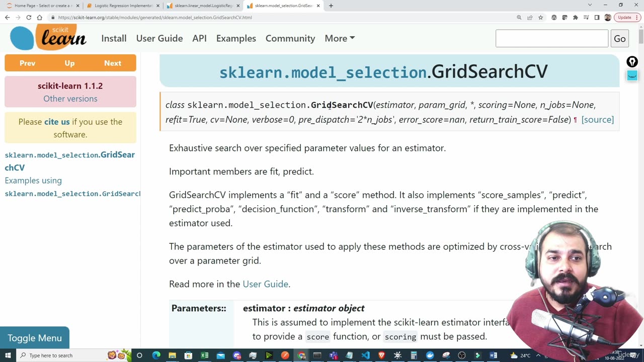Open Microsoft Word from the taskbar

(494, 355)
